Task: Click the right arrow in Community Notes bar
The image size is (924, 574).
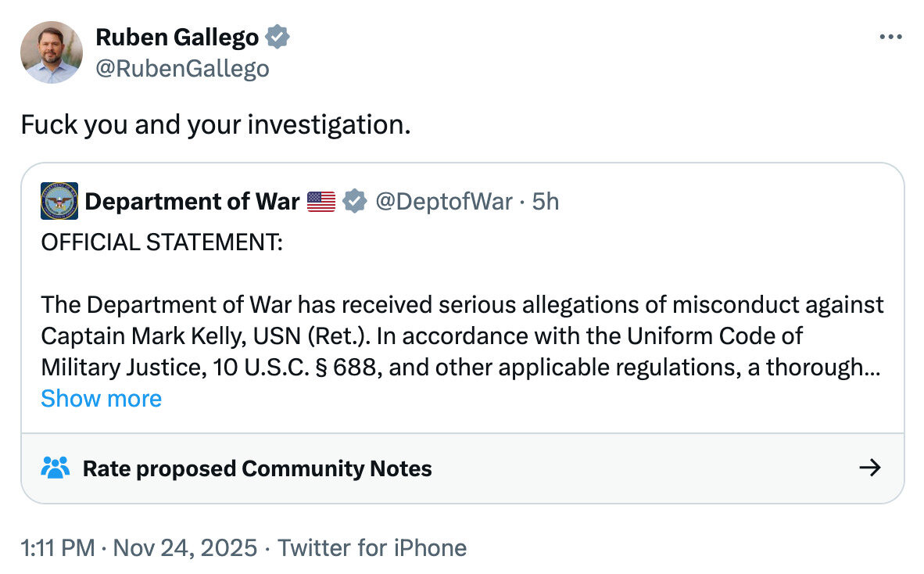Action: tap(869, 468)
